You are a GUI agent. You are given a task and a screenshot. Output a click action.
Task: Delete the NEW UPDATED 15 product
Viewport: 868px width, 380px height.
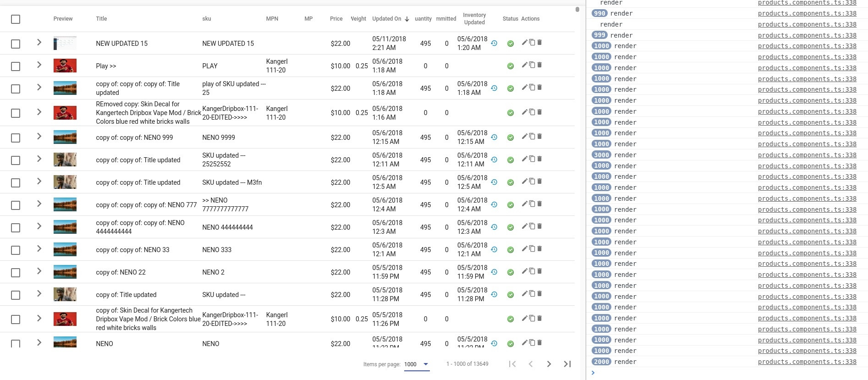[x=539, y=42]
